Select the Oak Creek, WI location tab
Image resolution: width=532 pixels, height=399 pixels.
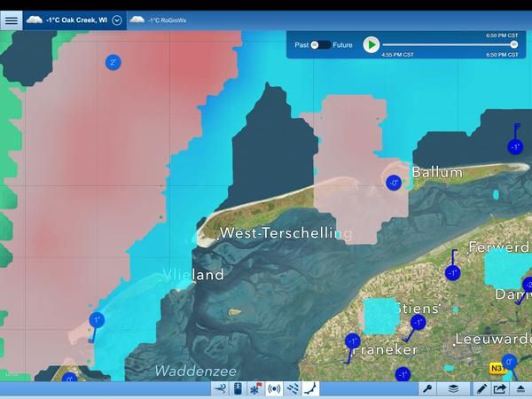click(x=74, y=20)
